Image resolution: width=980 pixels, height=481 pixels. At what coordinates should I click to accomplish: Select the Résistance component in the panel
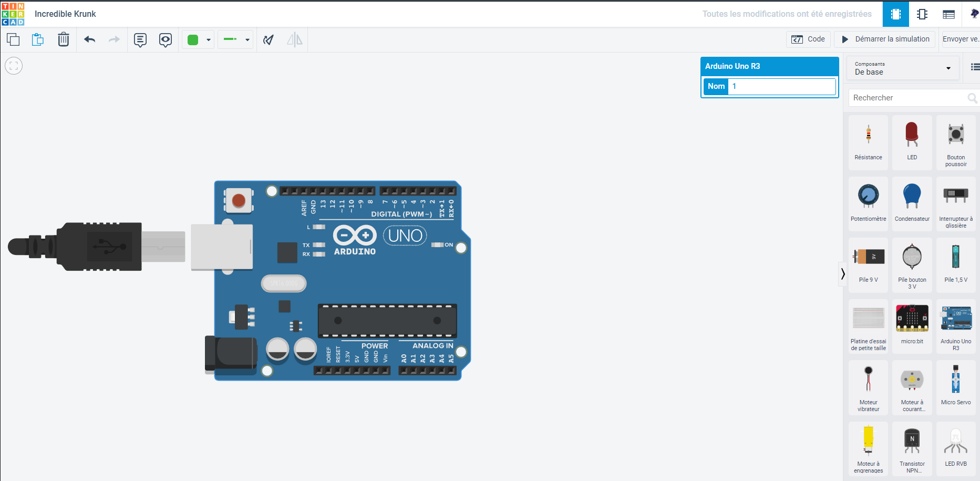868,142
